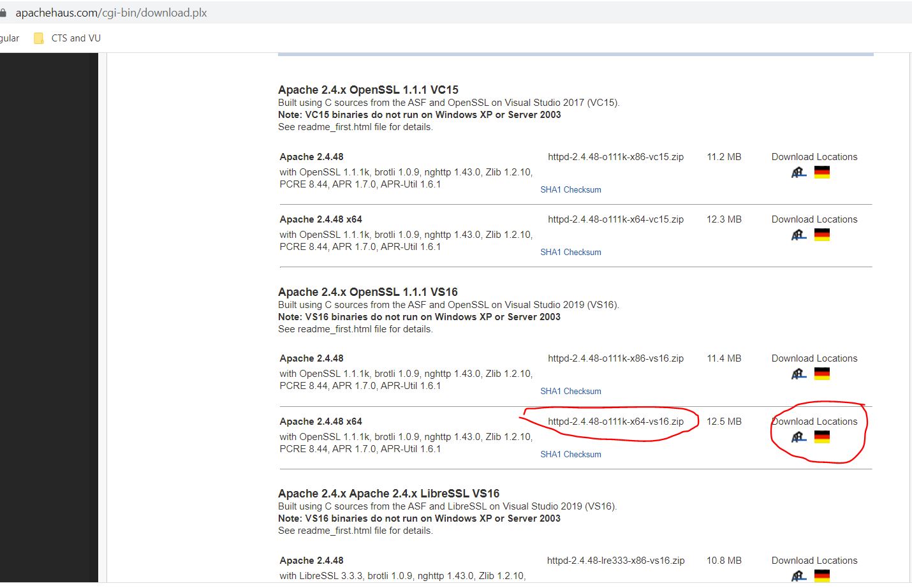912x588 pixels.
Task: Select the Apache Haus download icon under Apache 2.4.48 x64 VC15
Action: pos(798,234)
